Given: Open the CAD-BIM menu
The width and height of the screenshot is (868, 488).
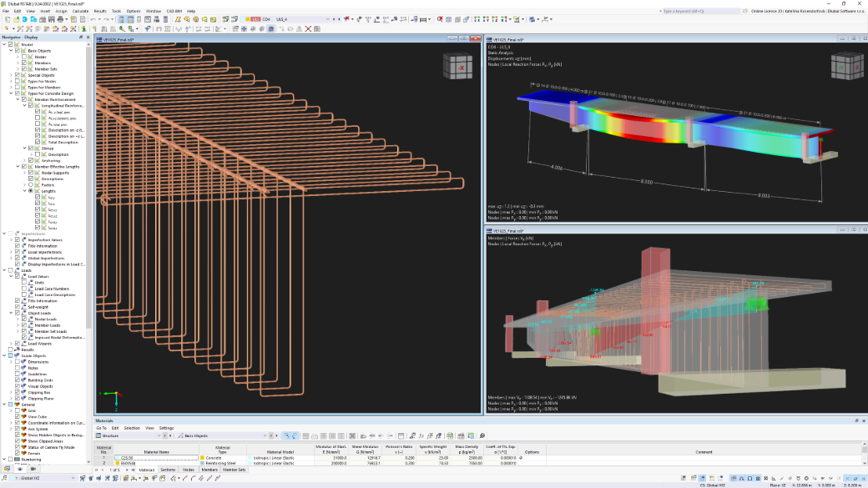Looking at the screenshot, I should tap(174, 11).
